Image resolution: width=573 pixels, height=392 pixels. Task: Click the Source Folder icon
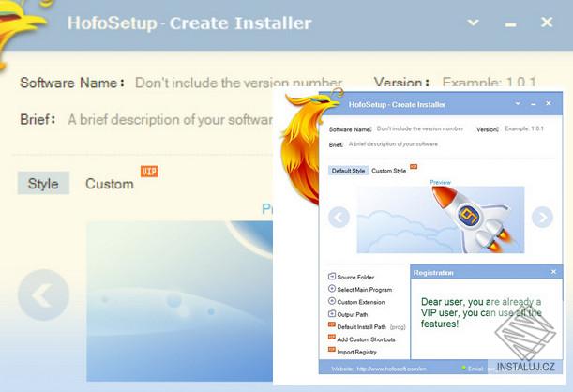tap(332, 277)
